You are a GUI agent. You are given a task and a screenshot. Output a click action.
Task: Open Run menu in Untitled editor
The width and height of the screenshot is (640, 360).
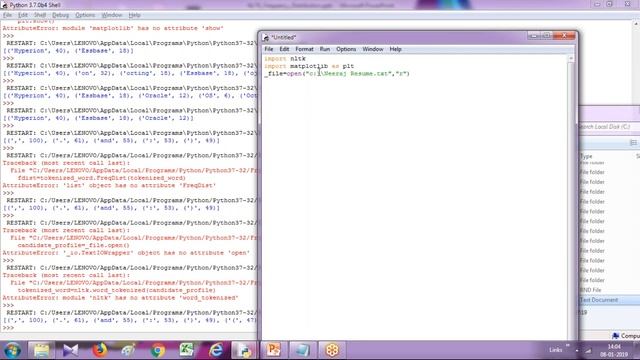click(324, 49)
